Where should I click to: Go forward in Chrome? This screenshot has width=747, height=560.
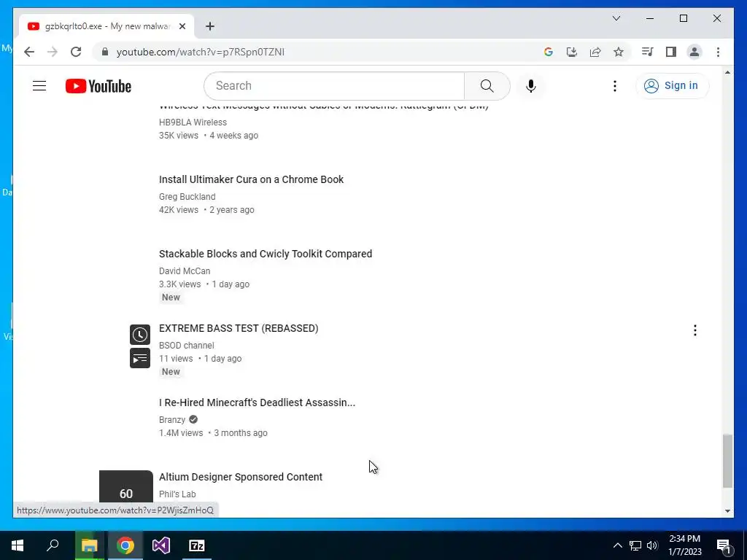tap(53, 52)
